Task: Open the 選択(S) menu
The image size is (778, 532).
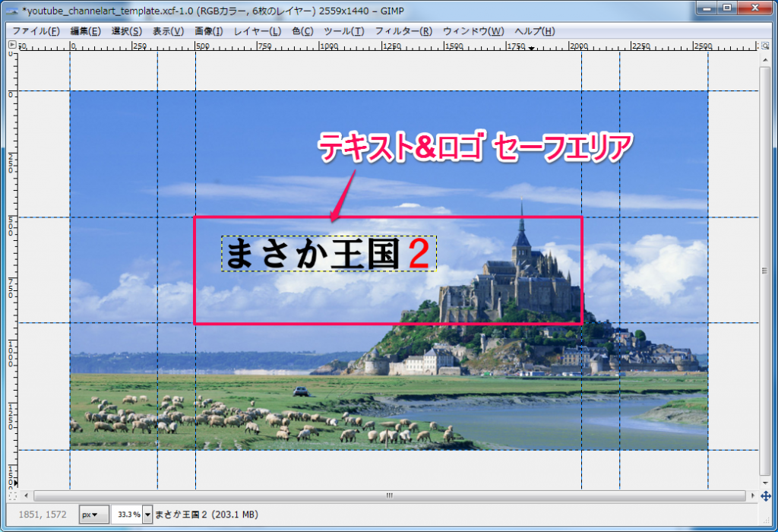Action: click(127, 31)
